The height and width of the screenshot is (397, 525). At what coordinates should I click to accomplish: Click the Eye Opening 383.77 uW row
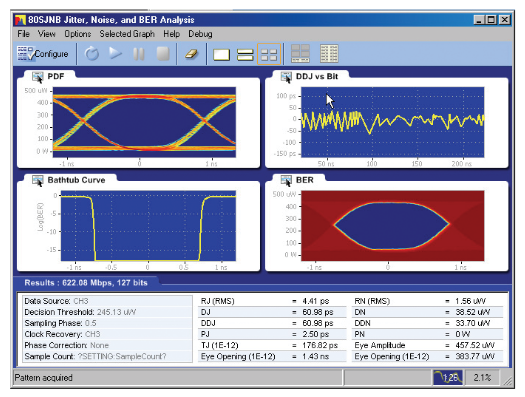click(x=428, y=356)
